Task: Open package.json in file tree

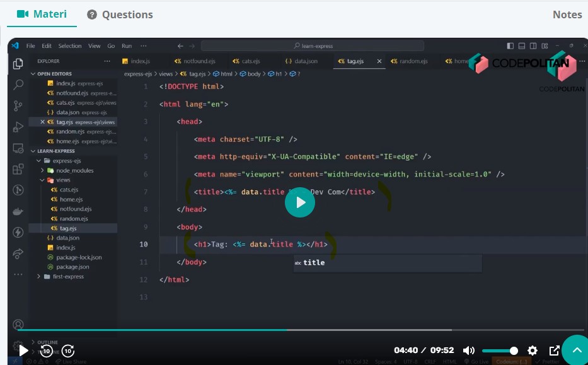Action: tap(72, 267)
